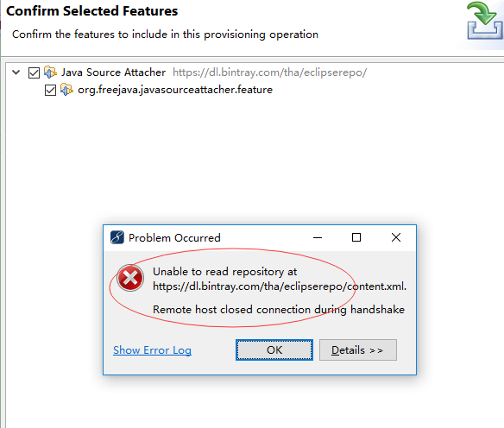This screenshot has width=504, height=428.
Task: Select org.freejava.javasourceattacher.feature entry
Action: (x=175, y=90)
